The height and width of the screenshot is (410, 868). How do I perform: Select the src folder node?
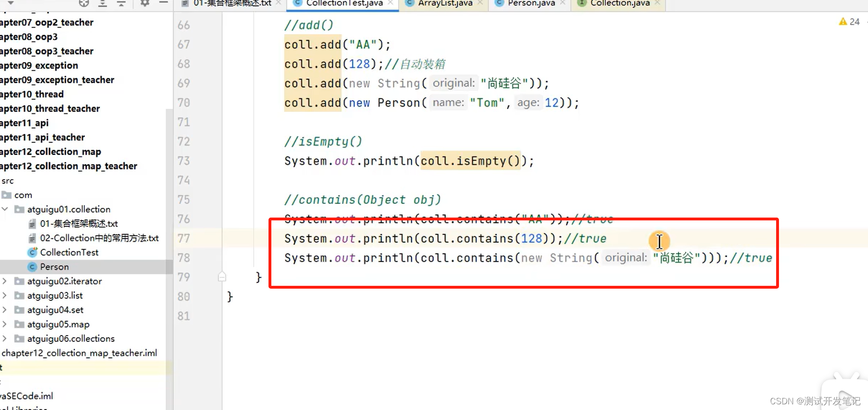[8, 181]
